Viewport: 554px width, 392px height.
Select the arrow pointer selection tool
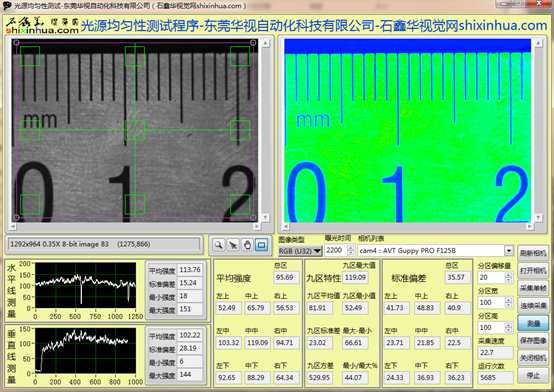tap(233, 245)
